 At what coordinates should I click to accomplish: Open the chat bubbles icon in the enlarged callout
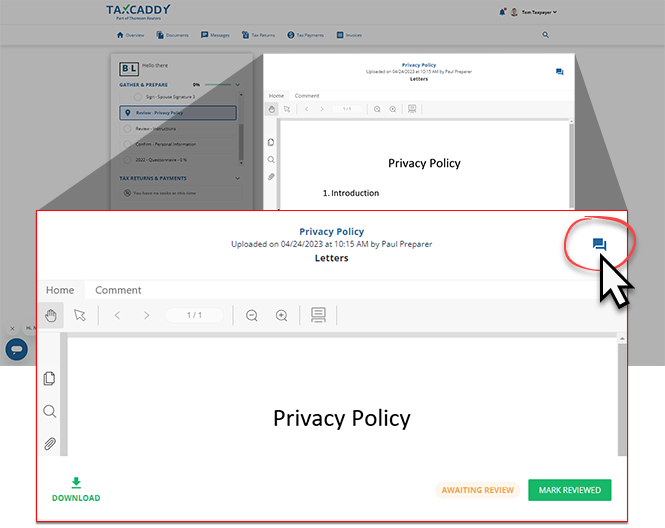(599, 244)
